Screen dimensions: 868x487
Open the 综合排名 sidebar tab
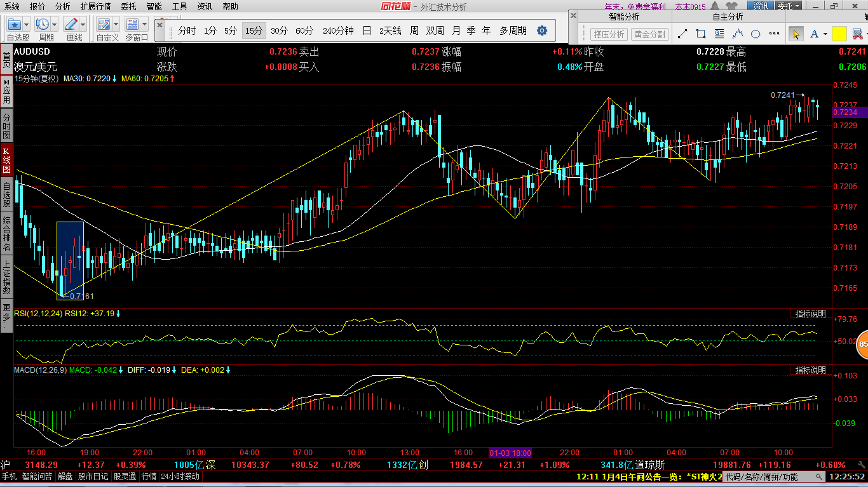[x=6, y=232]
